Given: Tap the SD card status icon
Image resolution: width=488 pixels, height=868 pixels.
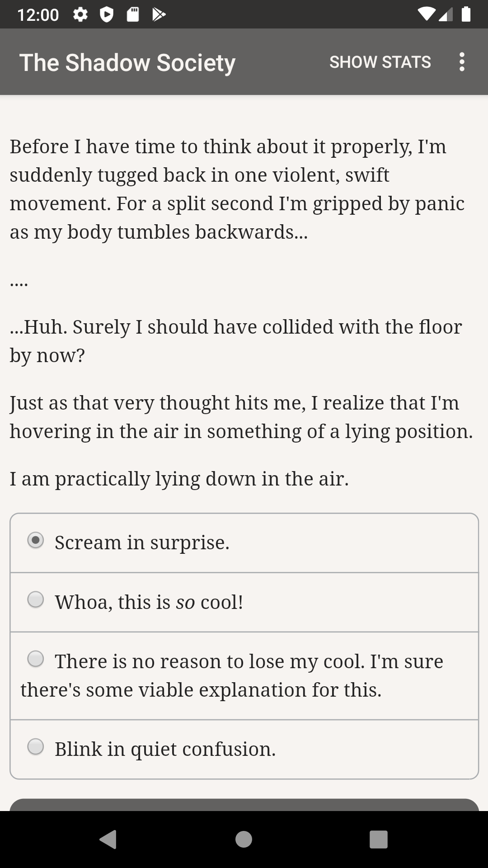Looking at the screenshot, I should (x=132, y=15).
